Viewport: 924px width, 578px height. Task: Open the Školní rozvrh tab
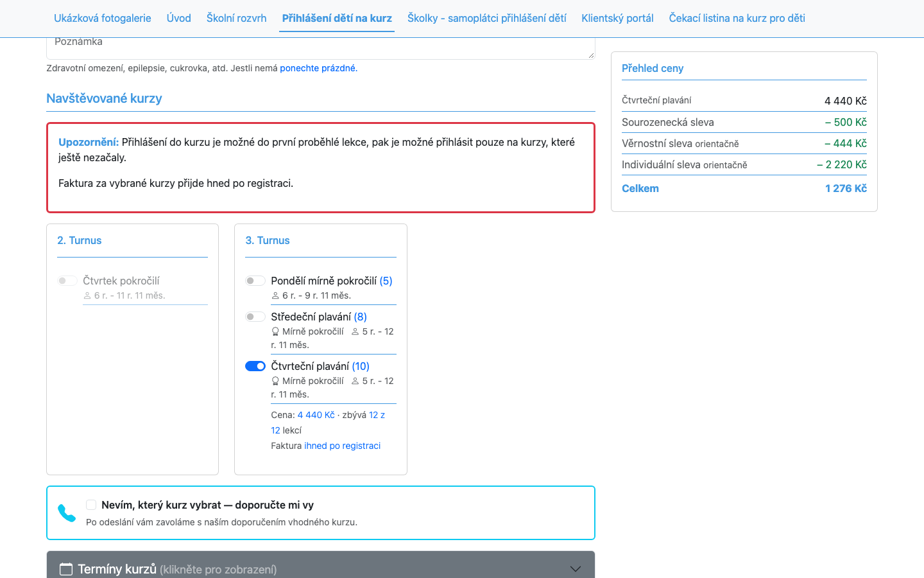236,18
